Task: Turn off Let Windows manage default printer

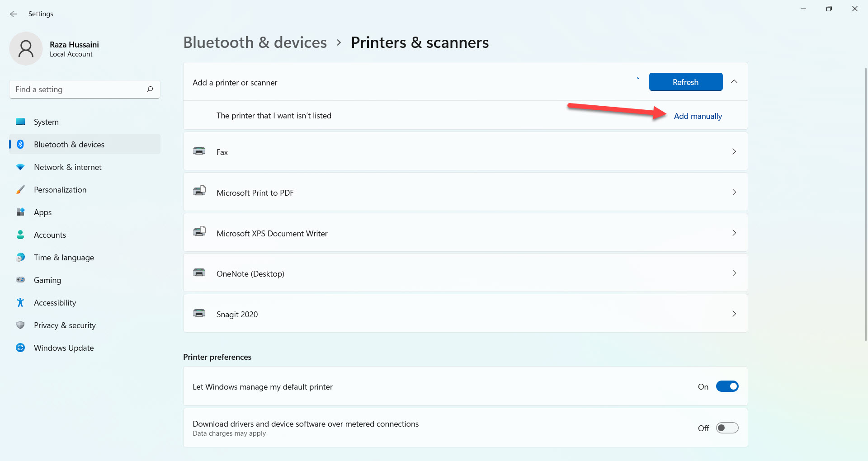Action: coord(727,386)
